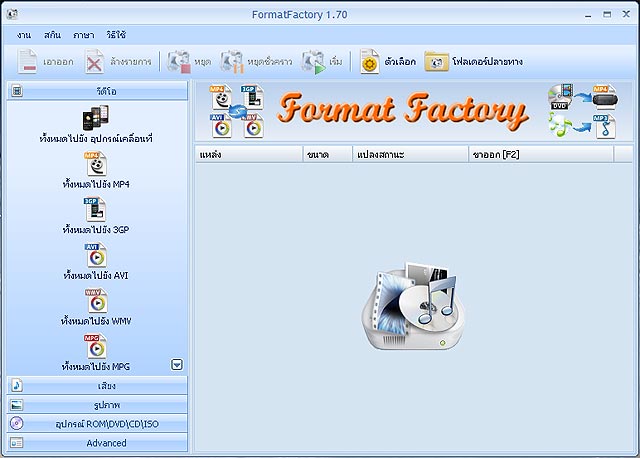Click ทั้งหมดไปยัง อุปกรณ์เคลื่อนที่ label
This screenshot has width=640, height=458.
pos(96,138)
